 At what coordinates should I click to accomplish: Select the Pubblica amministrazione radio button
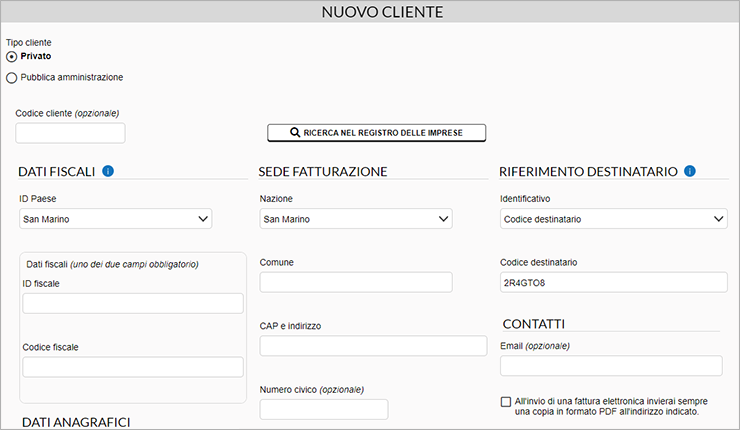11,77
